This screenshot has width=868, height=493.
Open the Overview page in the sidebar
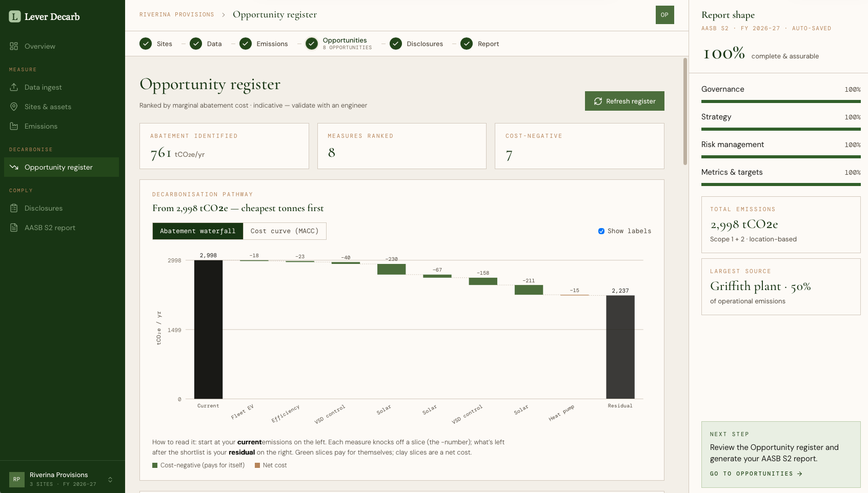62,46
